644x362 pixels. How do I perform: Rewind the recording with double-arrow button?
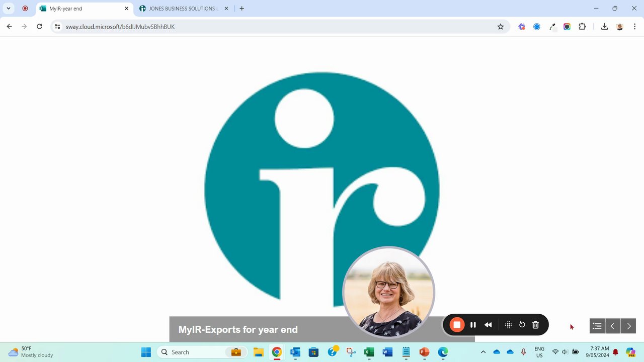click(x=488, y=325)
